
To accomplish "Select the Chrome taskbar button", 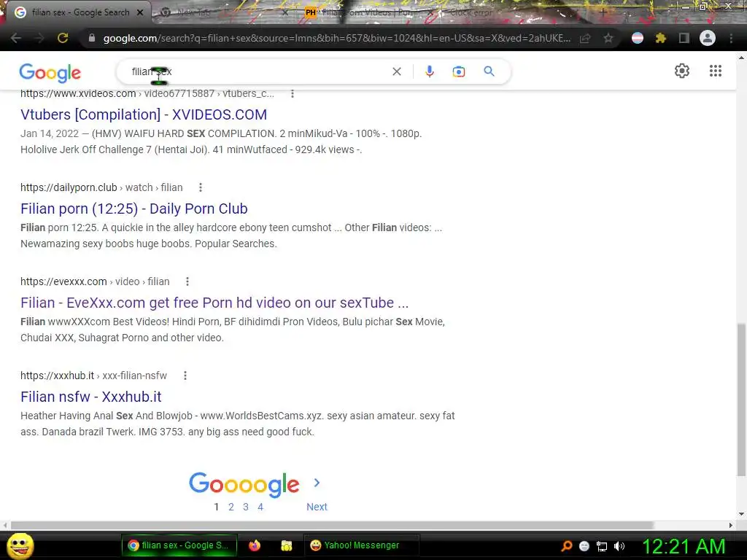I will [179, 545].
